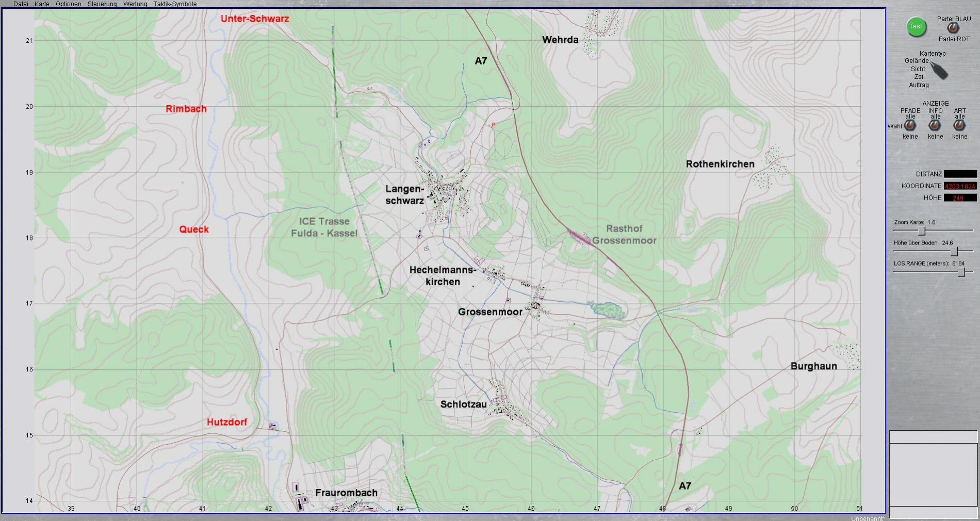
Task: Flip the Partei BLAU/ROT toggle switch
Action: point(953,29)
